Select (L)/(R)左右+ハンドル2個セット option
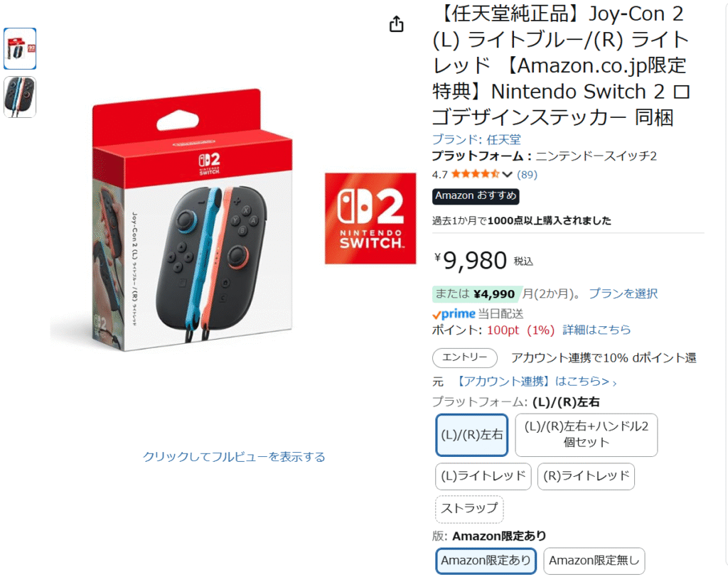 pyautogui.click(x=587, y=436)
